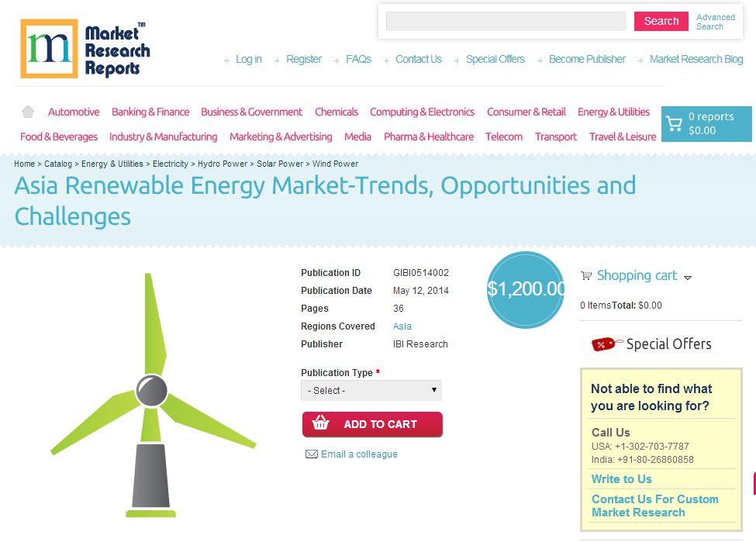The height and width of the screenshot is (542, 756).
Task: Select the Media category
Action: tap(357, 137)
